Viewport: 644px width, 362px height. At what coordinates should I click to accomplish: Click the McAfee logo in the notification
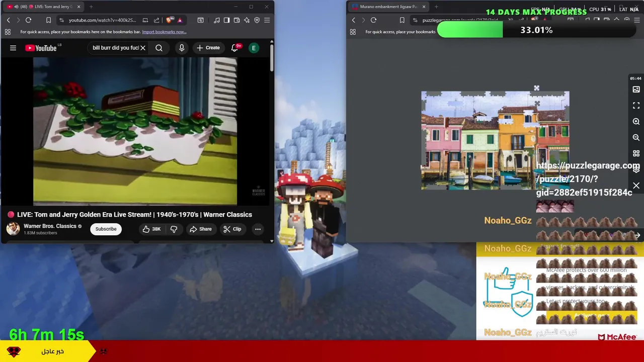click(617, 337)
